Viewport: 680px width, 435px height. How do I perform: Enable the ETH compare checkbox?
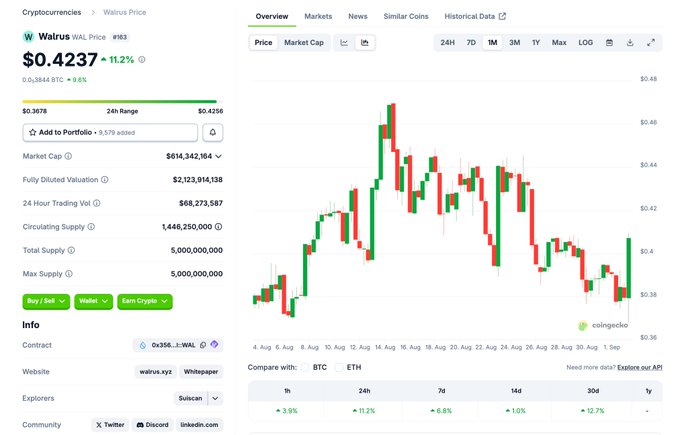[x=339, y=367]
